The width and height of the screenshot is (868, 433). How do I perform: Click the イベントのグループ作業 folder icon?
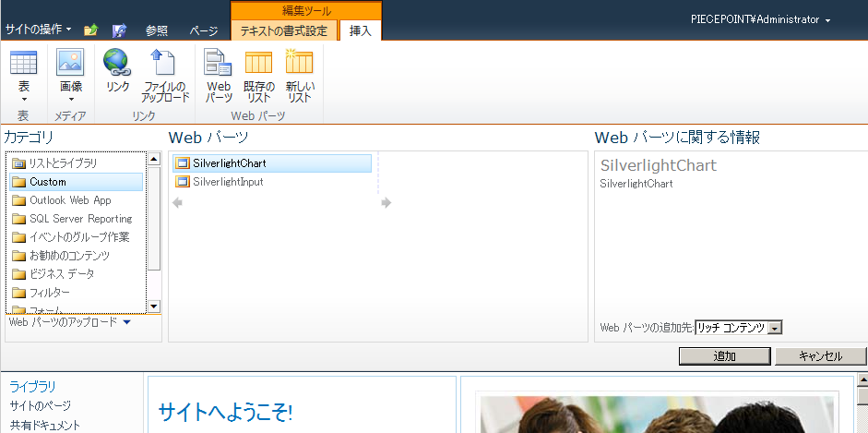19,237
